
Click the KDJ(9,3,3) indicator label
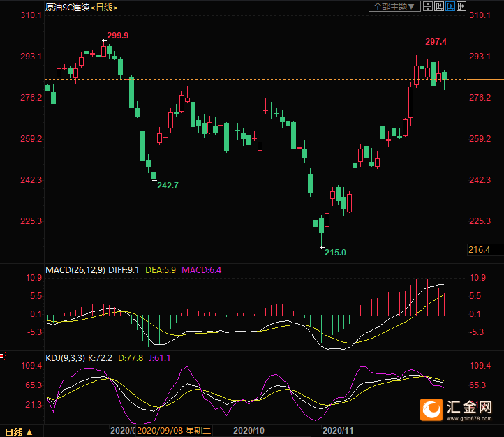pyautogui.click(x=65, y=358)
